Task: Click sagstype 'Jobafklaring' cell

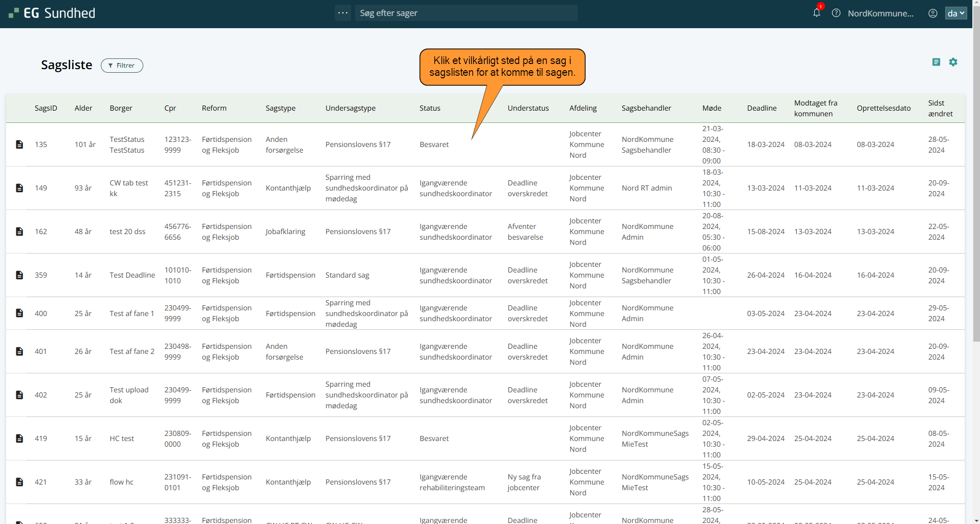Action: pyautogui.click(x=286, y=232)
